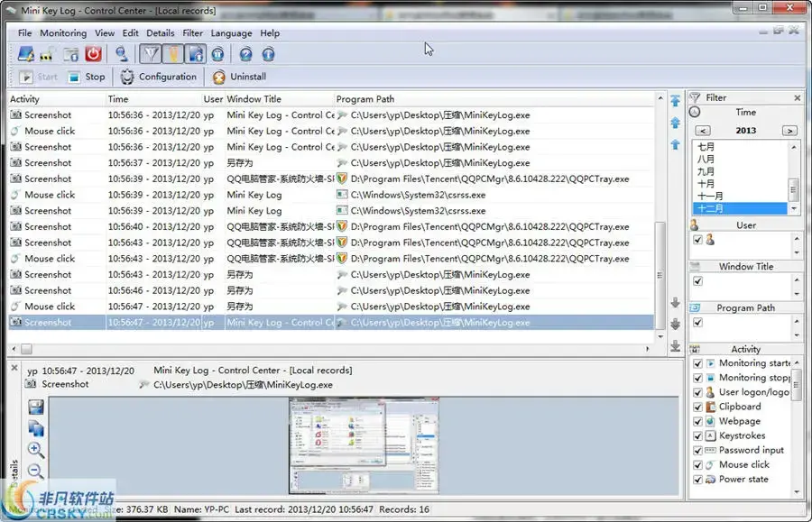This screenshot has height=522, width=812.
Task: Click the copy icon in details pane
Action: pyautogui.click(x=36, y=428)
